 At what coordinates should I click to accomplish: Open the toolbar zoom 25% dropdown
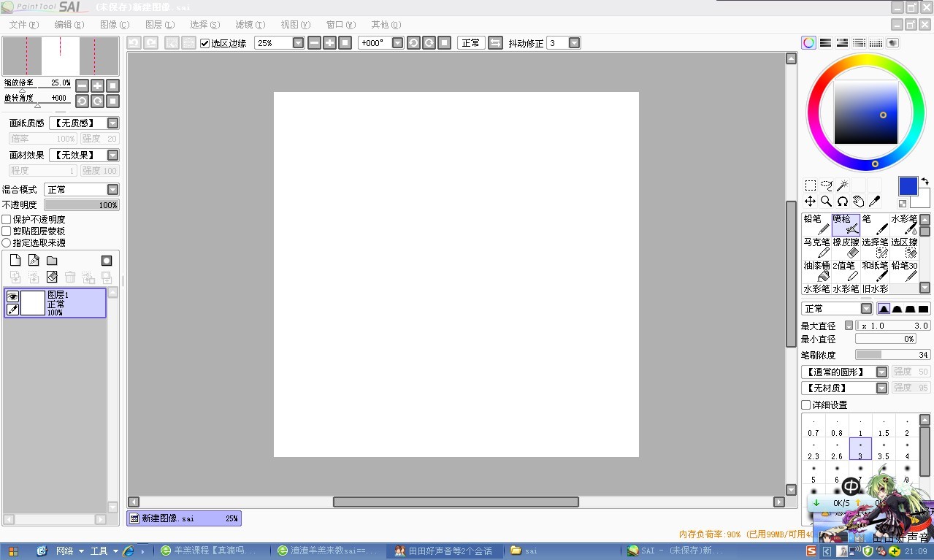click(298, 43)
